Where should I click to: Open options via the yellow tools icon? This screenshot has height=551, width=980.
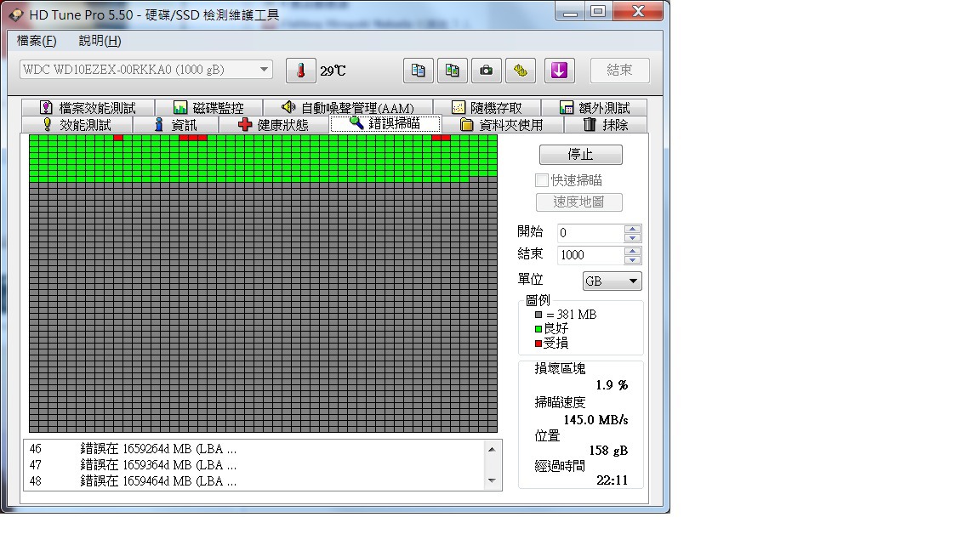tap(520, 71)
